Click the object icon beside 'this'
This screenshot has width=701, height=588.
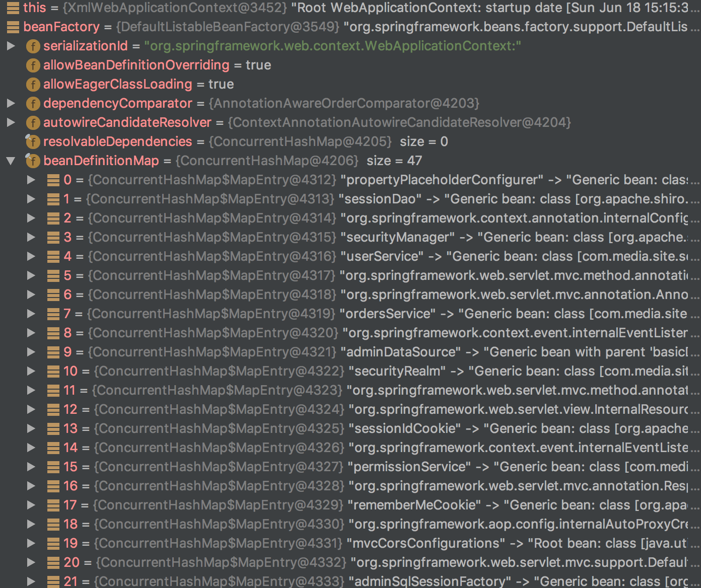pyautogui.click(x=13, y=8)
